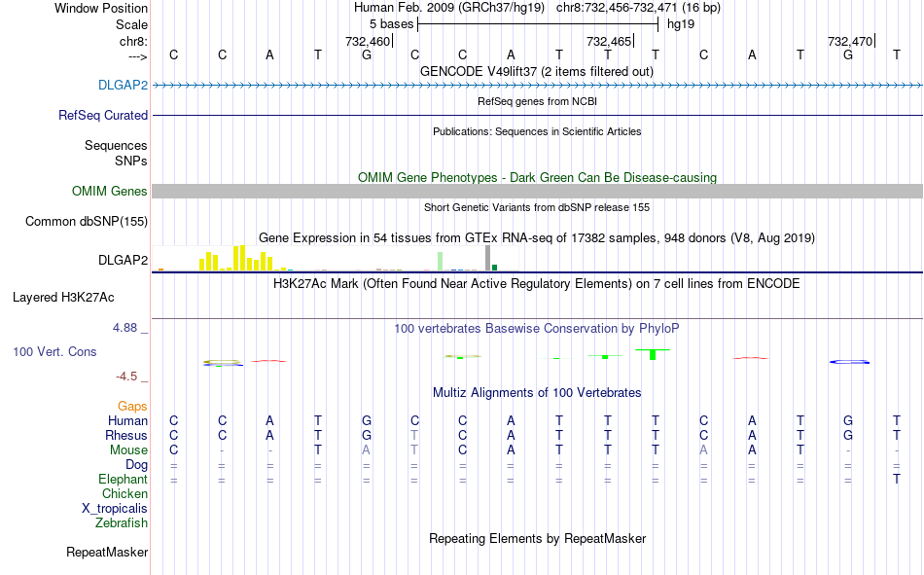924x575 pixels.
Task: Click the 732,470 ruler coordinate
Action: [850, 41]
